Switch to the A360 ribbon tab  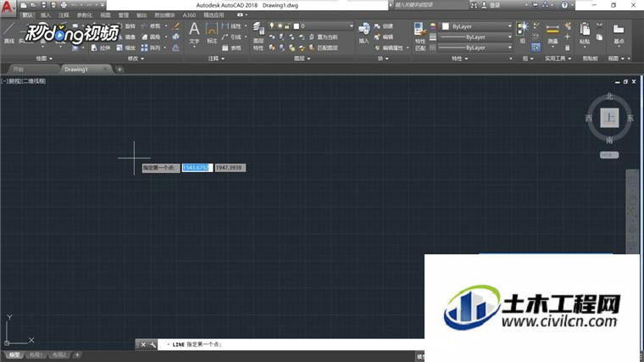point(189,15)
